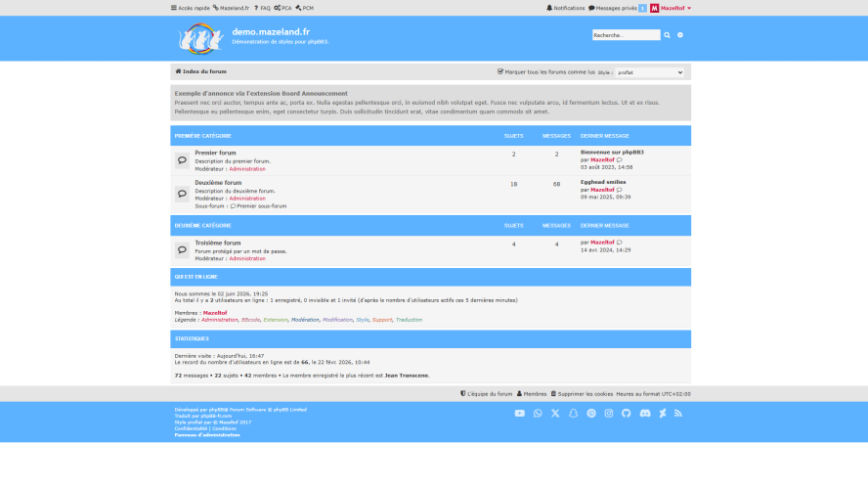Open Mazeland.fr top link
This screenshot has height=489, width=868.
pyautogui.click(x=231, y=8)
